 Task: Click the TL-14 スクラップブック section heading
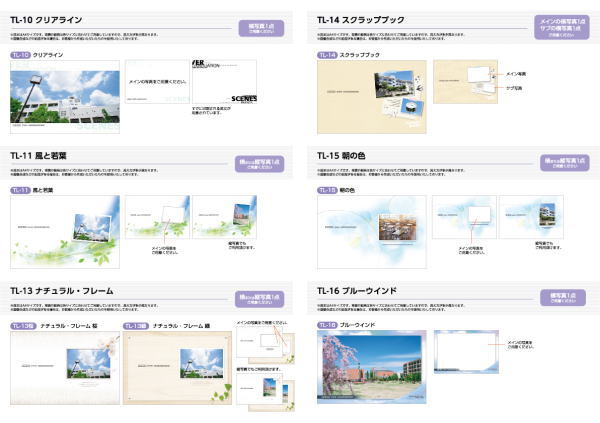pyautogui.click(x=360, y=20)
